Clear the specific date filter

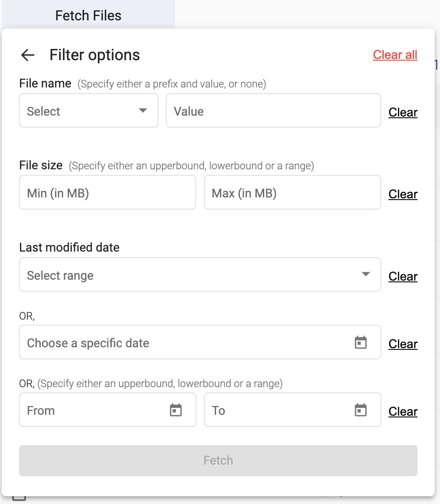(x=403, y=344)
